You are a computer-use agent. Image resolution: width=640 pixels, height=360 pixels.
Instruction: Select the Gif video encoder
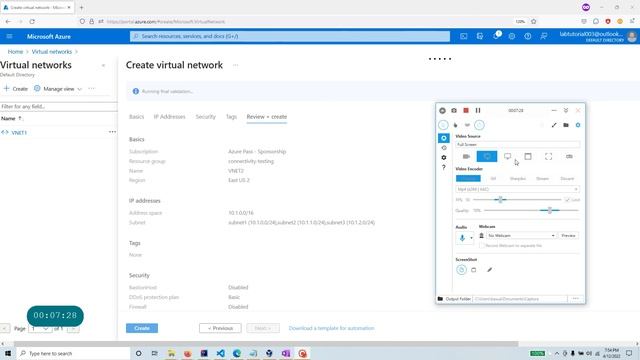(493, 178)
